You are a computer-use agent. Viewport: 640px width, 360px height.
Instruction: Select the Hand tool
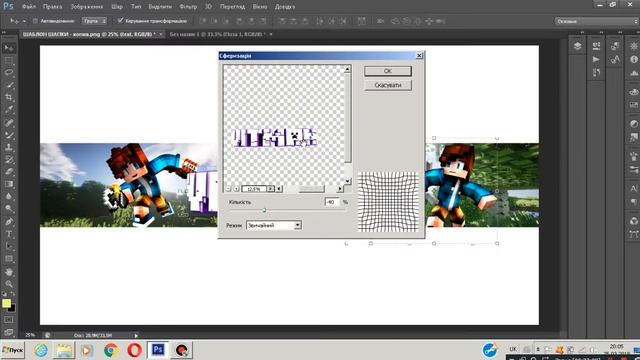click(9, 272)
